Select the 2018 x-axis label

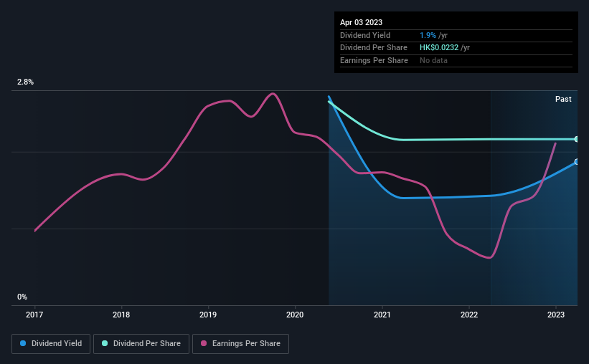point(121,315)
